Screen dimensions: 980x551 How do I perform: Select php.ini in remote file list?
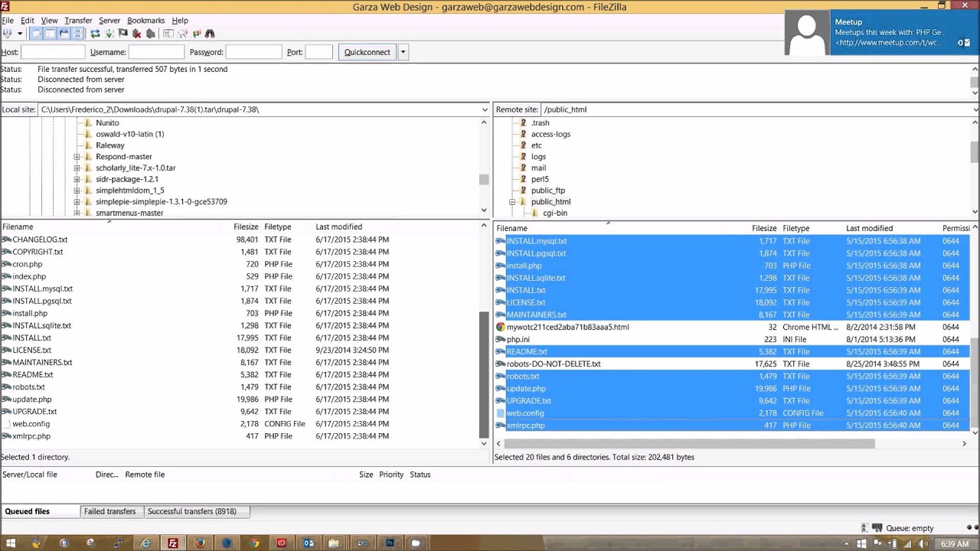click(x=518, y=340)
